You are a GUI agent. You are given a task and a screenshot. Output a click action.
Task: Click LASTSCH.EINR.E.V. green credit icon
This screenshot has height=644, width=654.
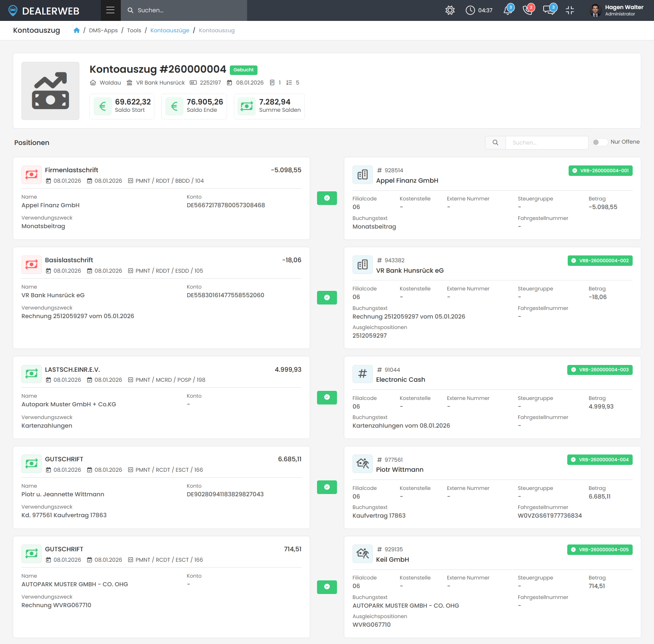31,374
